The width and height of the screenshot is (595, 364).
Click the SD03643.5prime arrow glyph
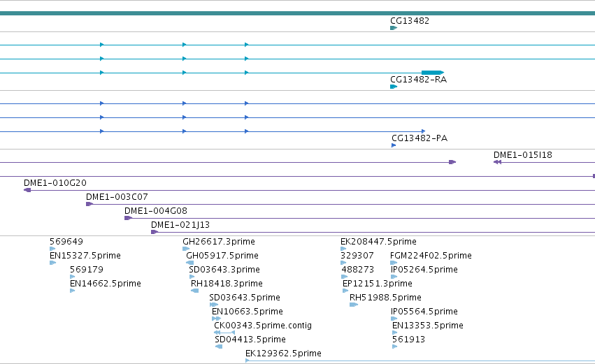[214, 305]
